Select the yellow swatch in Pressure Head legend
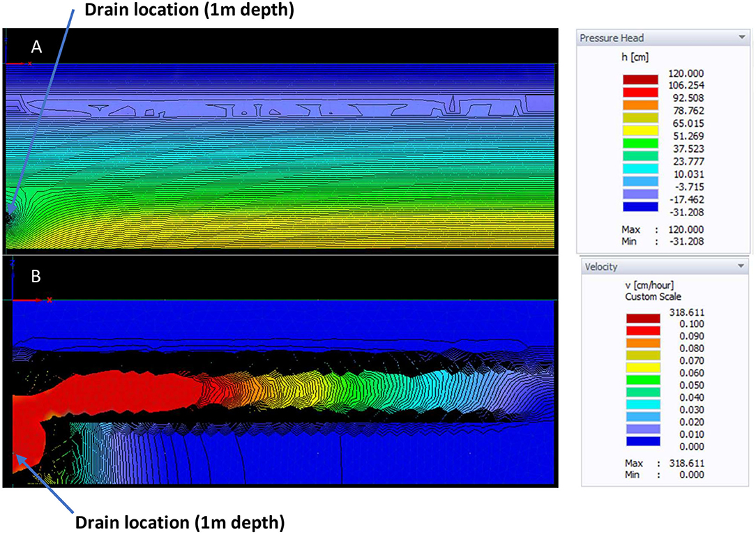This screenshot has width=756, height=534. tap(640, 130)
